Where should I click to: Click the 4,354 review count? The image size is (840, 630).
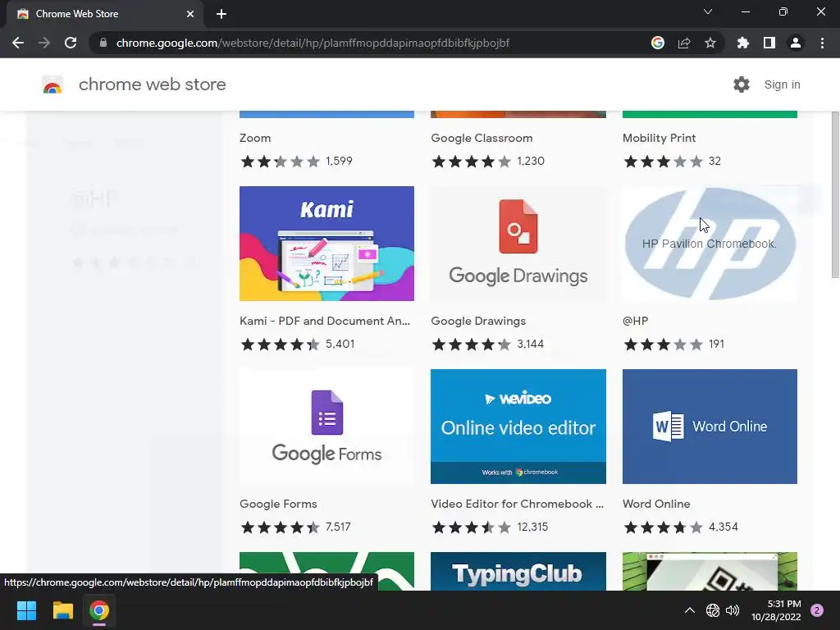click(x=724, y=527)
